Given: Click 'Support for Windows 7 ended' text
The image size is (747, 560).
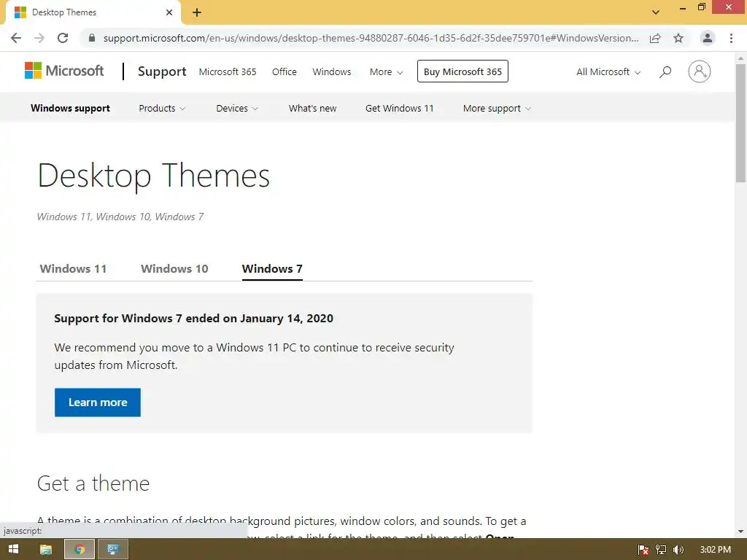Looking at the screenshot, I should 193,319.
